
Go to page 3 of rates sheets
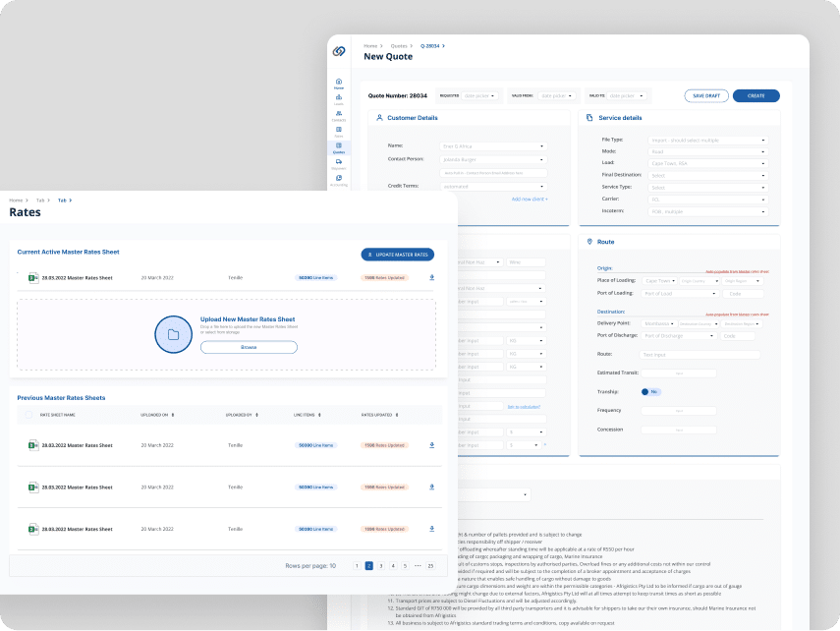tap(380, 566)
